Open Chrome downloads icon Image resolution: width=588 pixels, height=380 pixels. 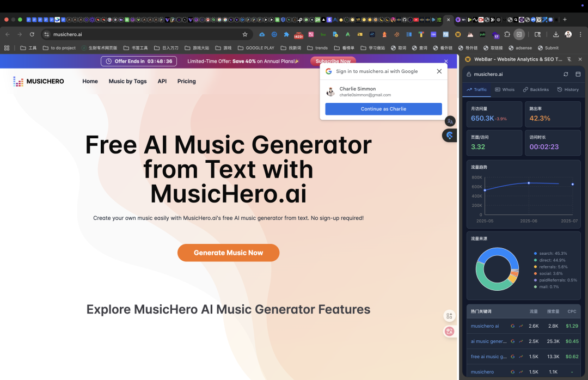[556, 34]
